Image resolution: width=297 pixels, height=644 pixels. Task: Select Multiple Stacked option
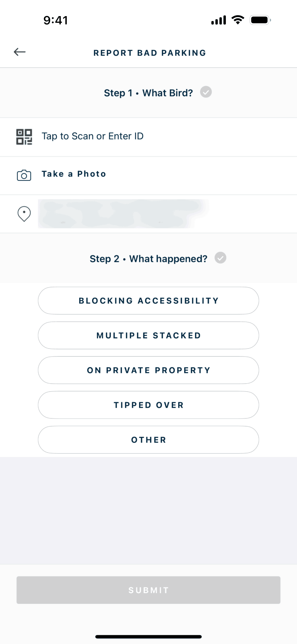[148, 335]
